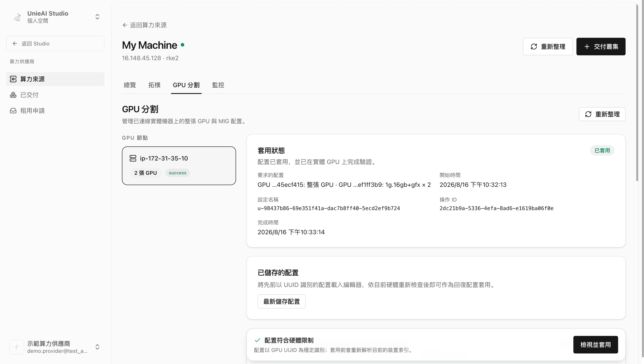Click the checkmark icon beside 配置符合硬體限制

[x=258, y=340]
